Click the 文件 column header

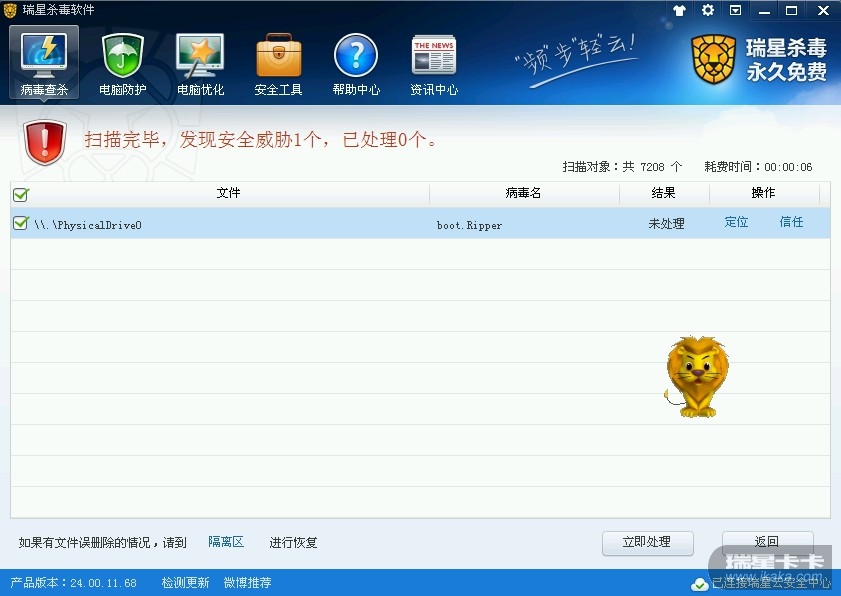pos(228,193)
